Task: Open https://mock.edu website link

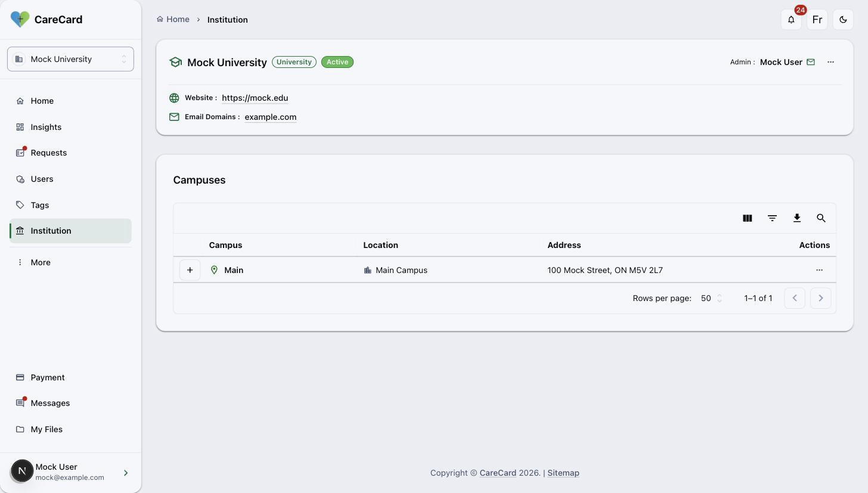Action: point(255,98)
